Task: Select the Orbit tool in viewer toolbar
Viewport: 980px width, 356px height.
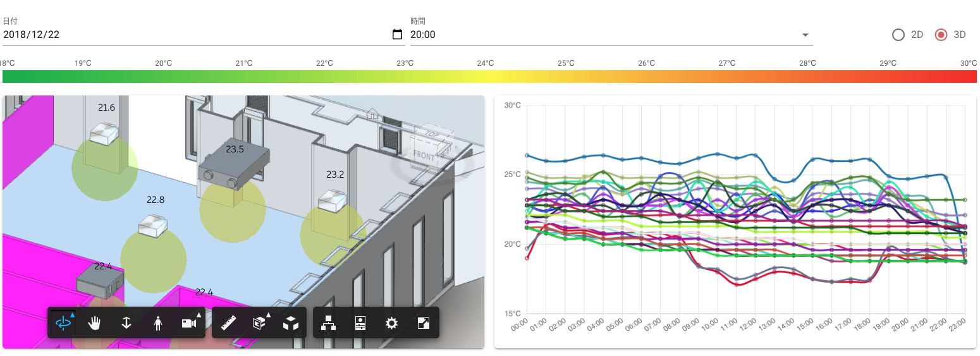Action: [x=63, y=323]
